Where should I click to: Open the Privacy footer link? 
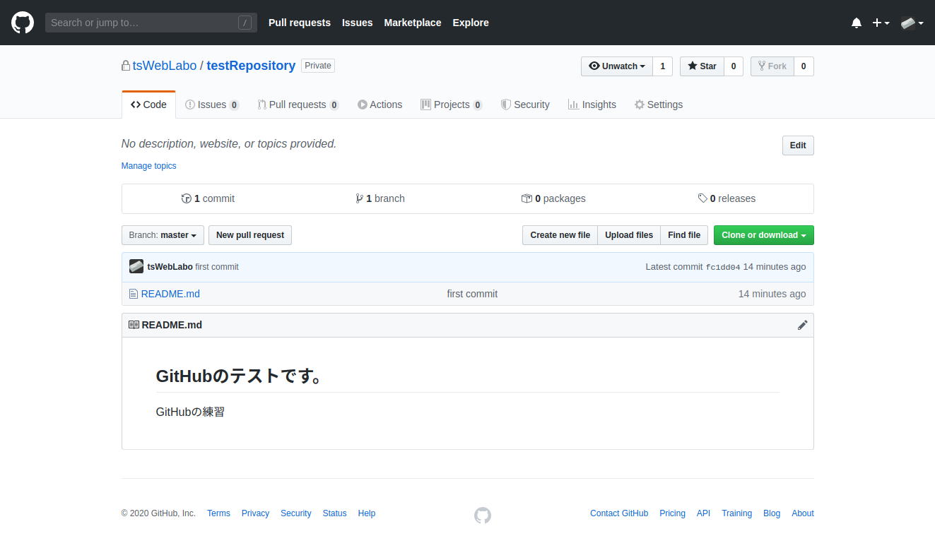[255, 513]
